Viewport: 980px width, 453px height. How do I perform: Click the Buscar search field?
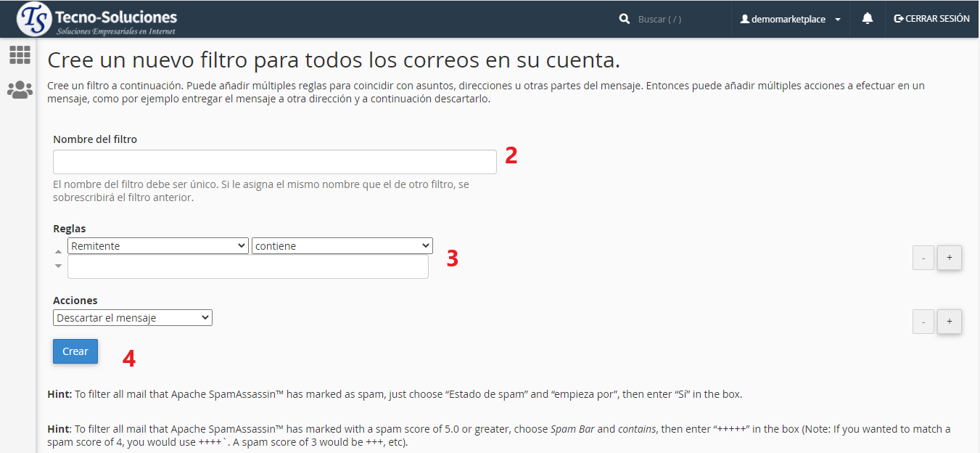pyautogui.click(x=678, y=20)
